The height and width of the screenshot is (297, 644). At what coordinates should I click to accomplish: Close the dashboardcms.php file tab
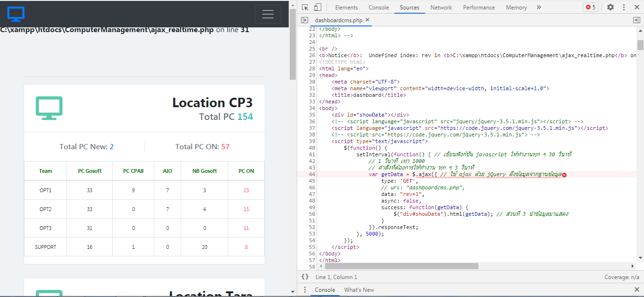click(368, 20)
